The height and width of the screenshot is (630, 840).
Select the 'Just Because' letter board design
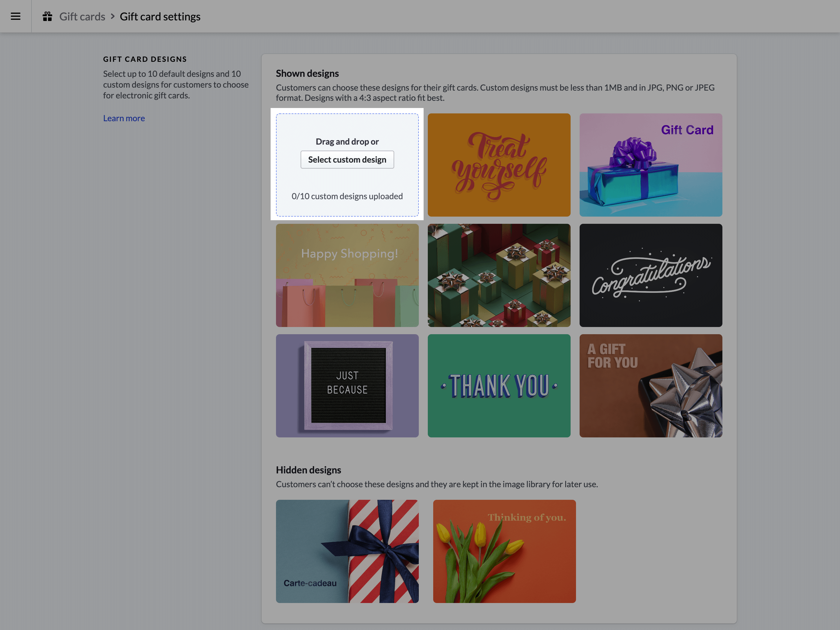click(x=347, y=385)
